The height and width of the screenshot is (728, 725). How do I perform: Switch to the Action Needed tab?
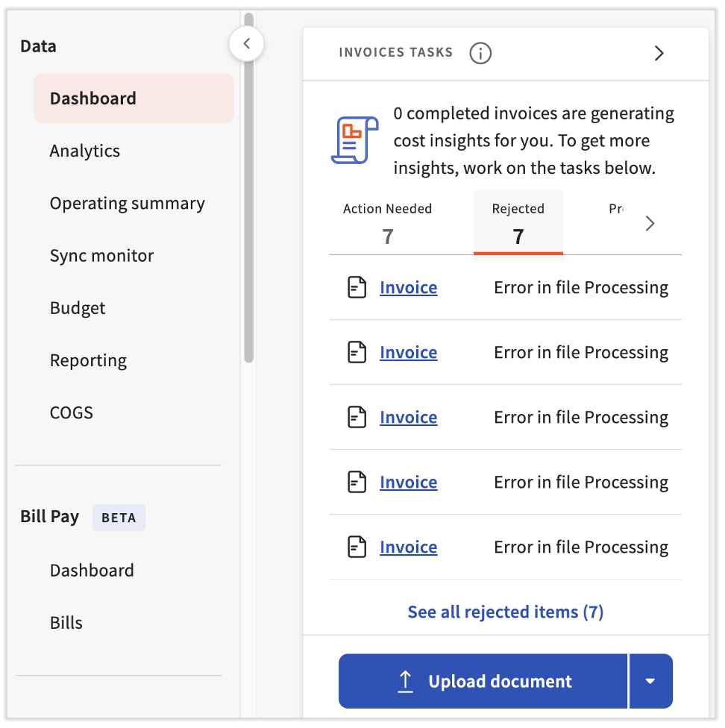(x=387, y=223)
